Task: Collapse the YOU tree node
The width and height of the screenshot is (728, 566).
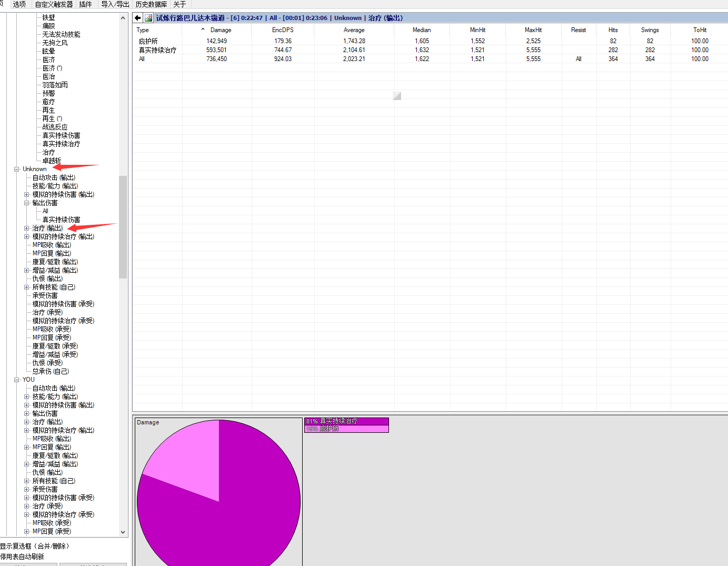Action: coord(17,380)
